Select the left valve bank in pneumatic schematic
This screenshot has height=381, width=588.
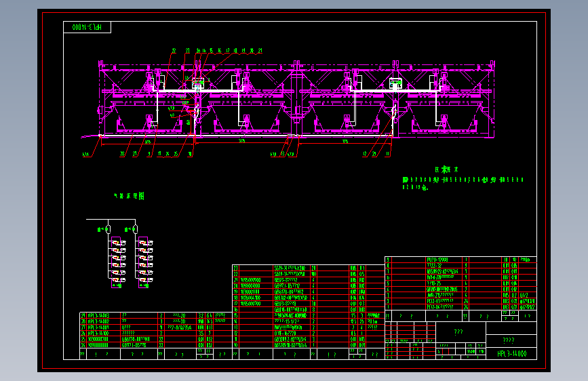117,262
